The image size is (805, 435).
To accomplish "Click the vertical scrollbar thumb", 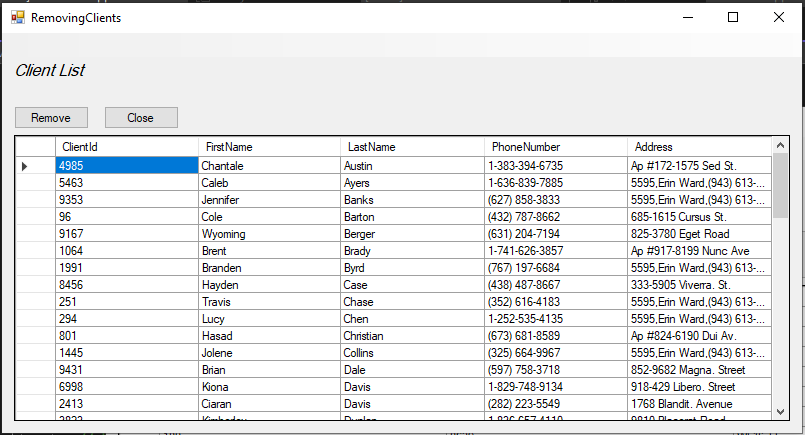I will pyautogui.click(x=780, y=185).
